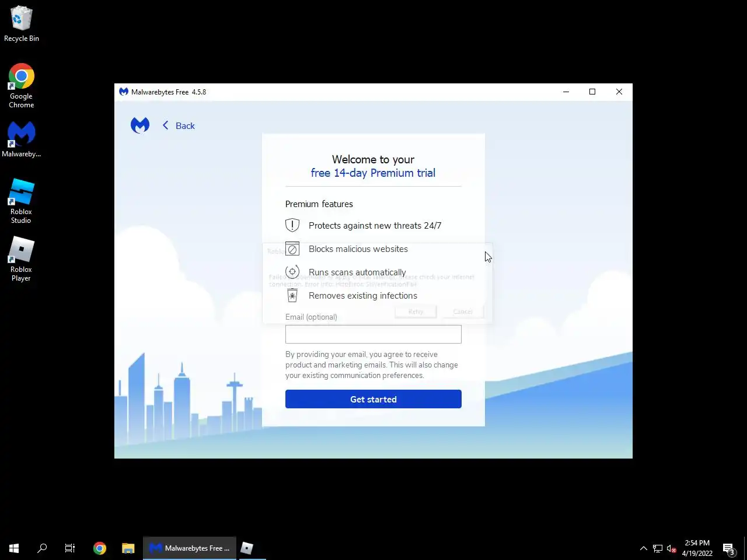
Task: Launch Chrome from the taskbar
Action: (x=100, y=548)
